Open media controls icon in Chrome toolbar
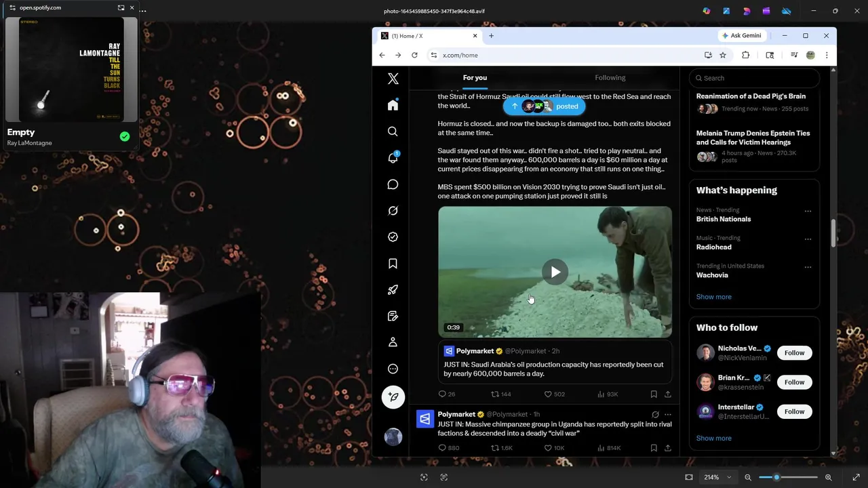Screen dimensions: 868x488 [794, 55]
